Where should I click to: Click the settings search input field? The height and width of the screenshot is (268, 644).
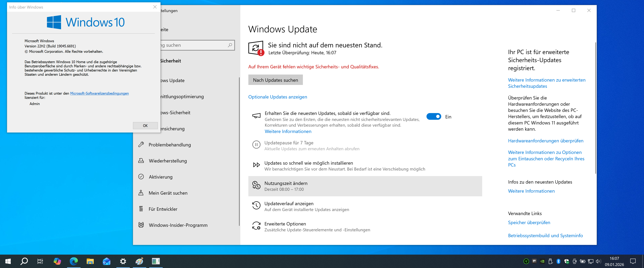pos(193,45)
